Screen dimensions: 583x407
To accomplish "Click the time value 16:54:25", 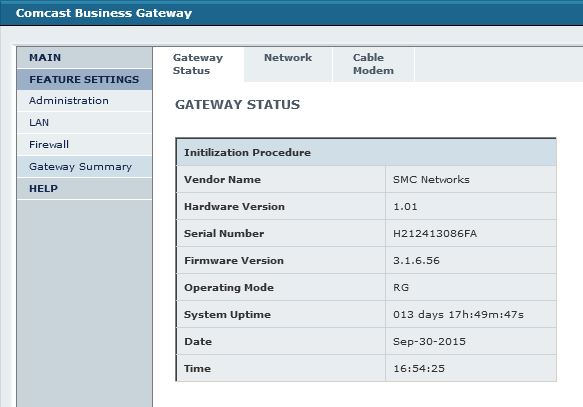I will click(x=419, y=369).
